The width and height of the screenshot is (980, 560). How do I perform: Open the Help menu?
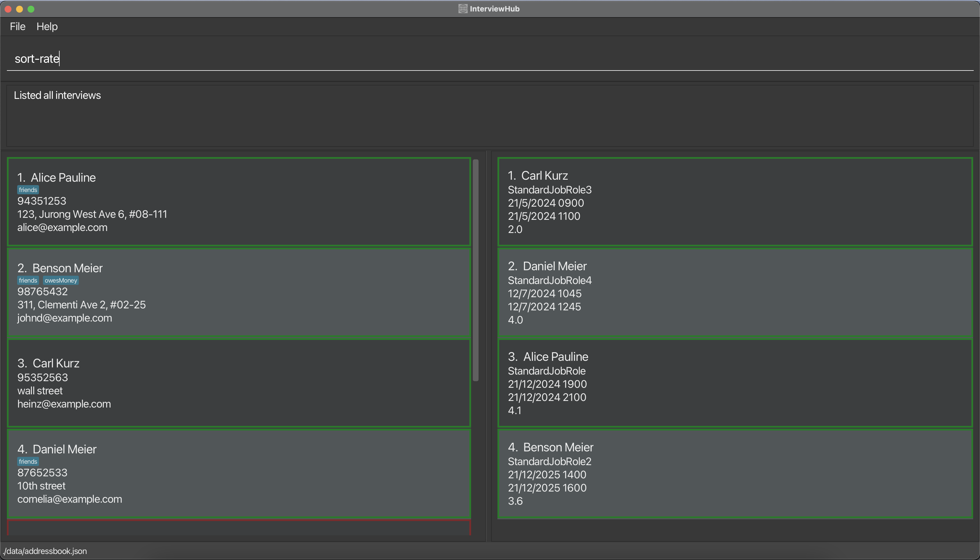47,27
